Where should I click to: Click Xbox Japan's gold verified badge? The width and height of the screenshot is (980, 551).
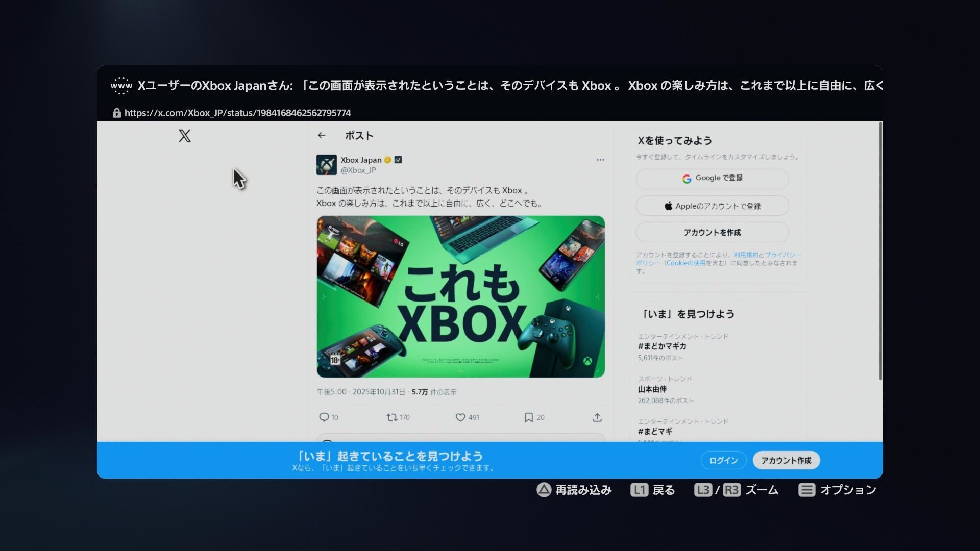[387, 159]
